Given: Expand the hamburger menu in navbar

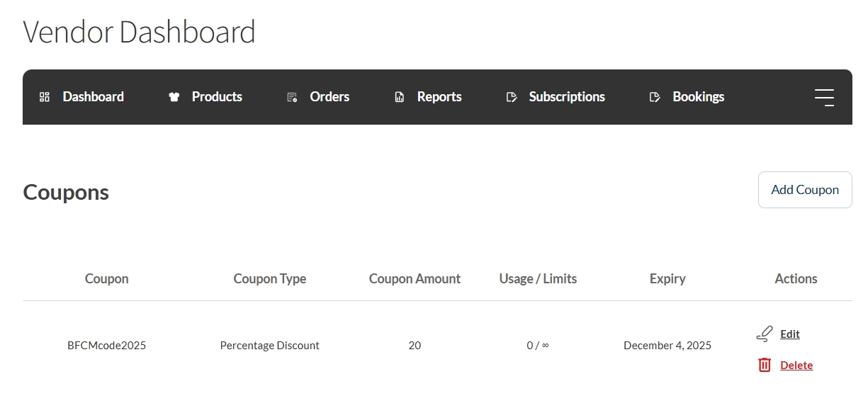Looking at the screenshot, I should (x=824, y=97).
